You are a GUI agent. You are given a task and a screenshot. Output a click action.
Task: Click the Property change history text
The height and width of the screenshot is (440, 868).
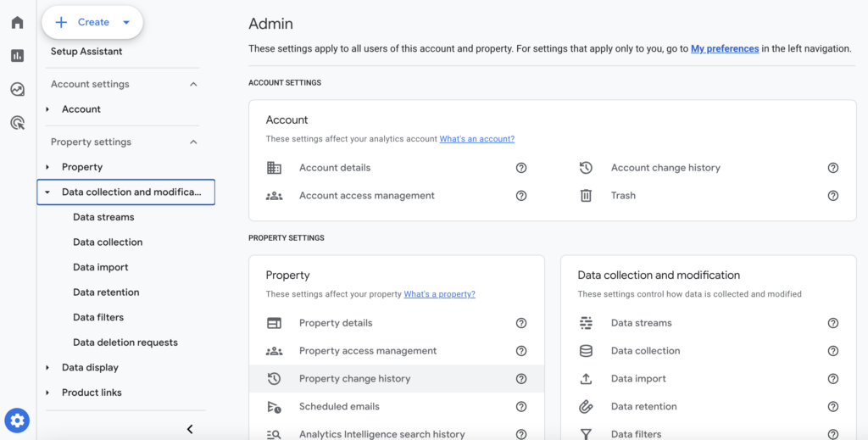tap(355, 379)
